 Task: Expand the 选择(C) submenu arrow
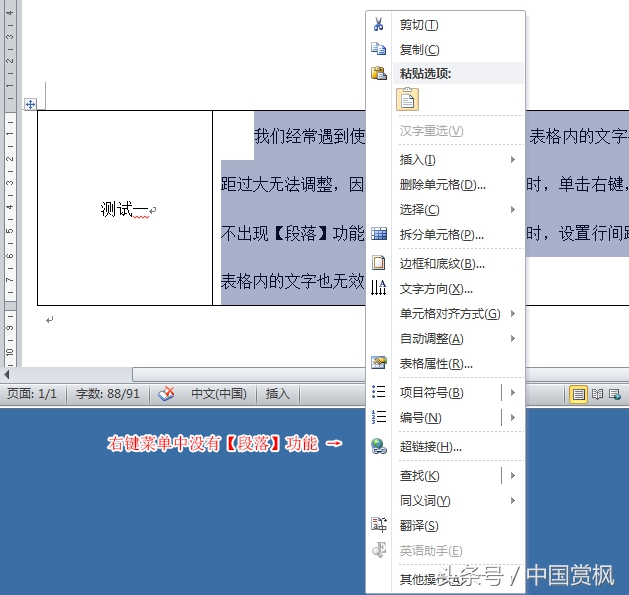(x=513, y=209)
